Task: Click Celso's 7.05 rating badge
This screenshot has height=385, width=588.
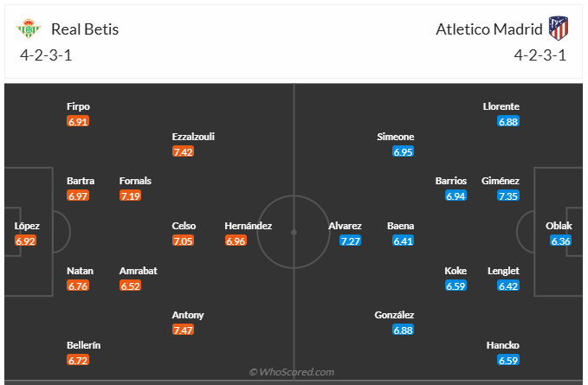Action: click(x=183, y=241)
